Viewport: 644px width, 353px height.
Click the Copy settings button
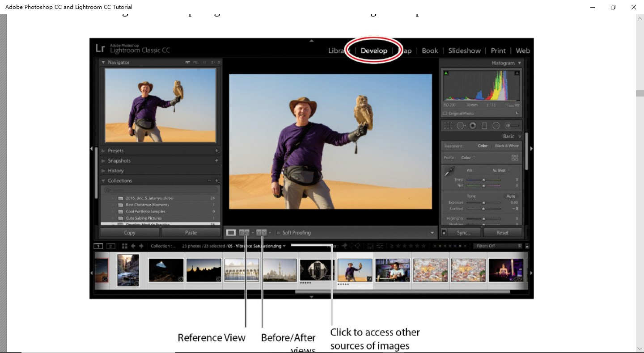pyautogui.click(x=130, y=233)
